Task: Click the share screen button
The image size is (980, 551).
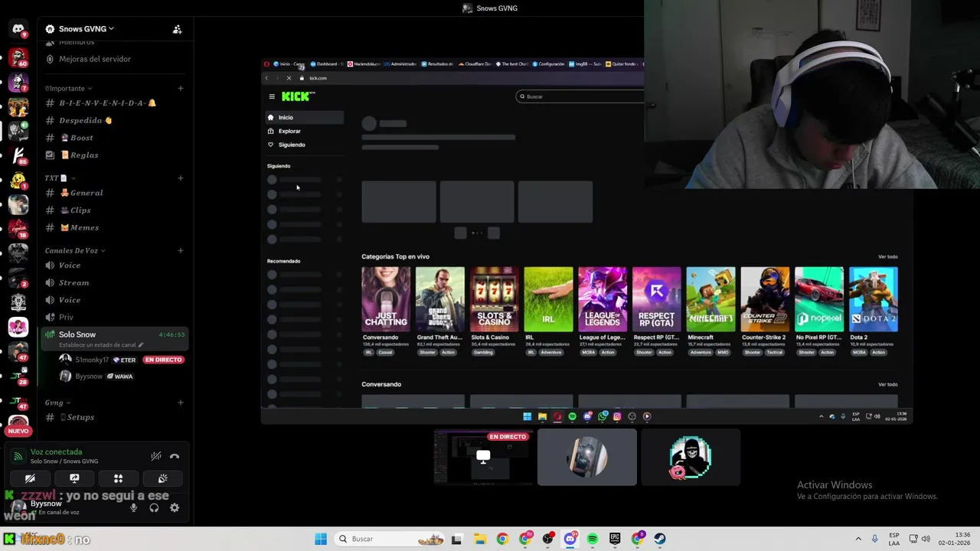Action: click(74, 478)
